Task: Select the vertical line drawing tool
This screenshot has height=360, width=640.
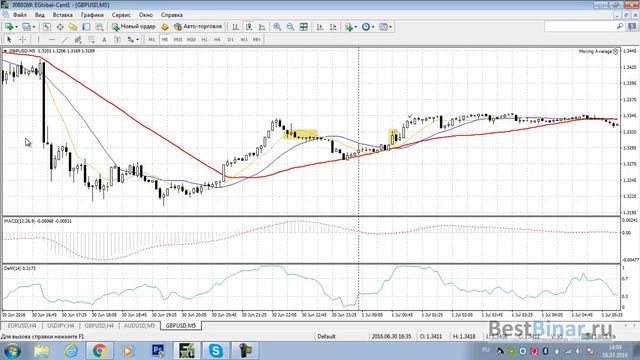Action: pyautogui.click(x=38, y=40)
